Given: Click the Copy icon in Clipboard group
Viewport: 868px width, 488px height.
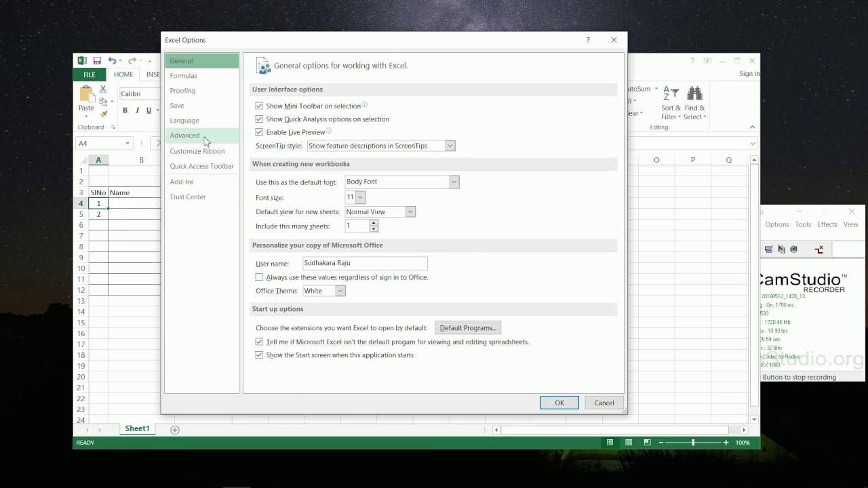Looking at the screenshot, I should click(103, 102).
